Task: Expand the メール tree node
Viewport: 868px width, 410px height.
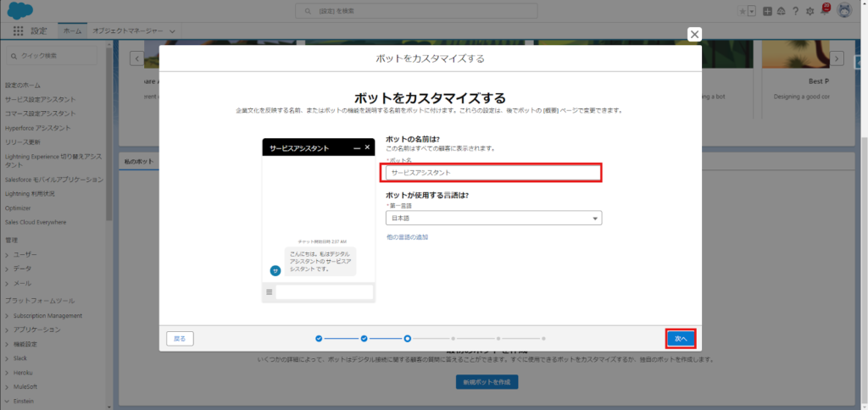Action: [7, 283]
